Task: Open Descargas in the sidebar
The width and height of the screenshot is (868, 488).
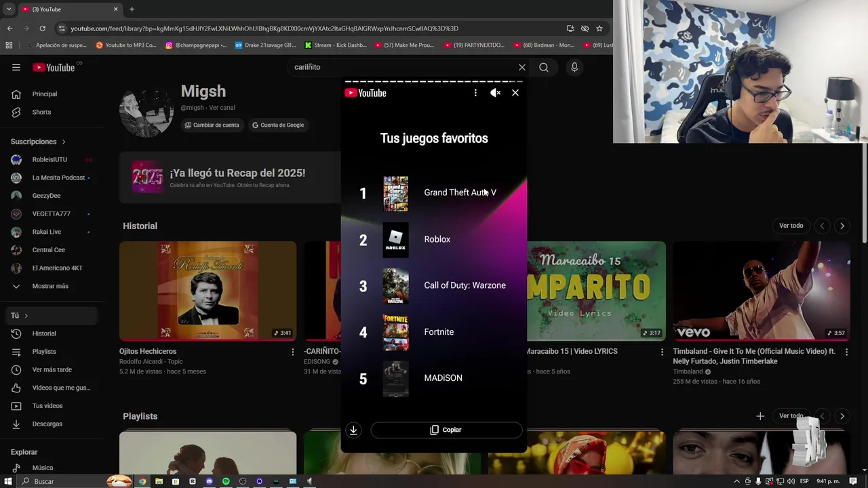Action: pyautogui.click(x=52, y=424)
